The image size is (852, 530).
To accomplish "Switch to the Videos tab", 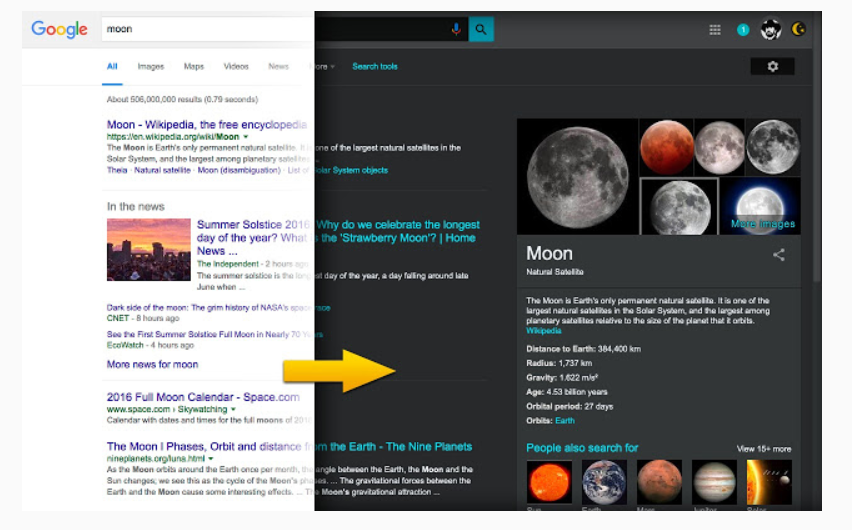I will (x=236, y=66).
